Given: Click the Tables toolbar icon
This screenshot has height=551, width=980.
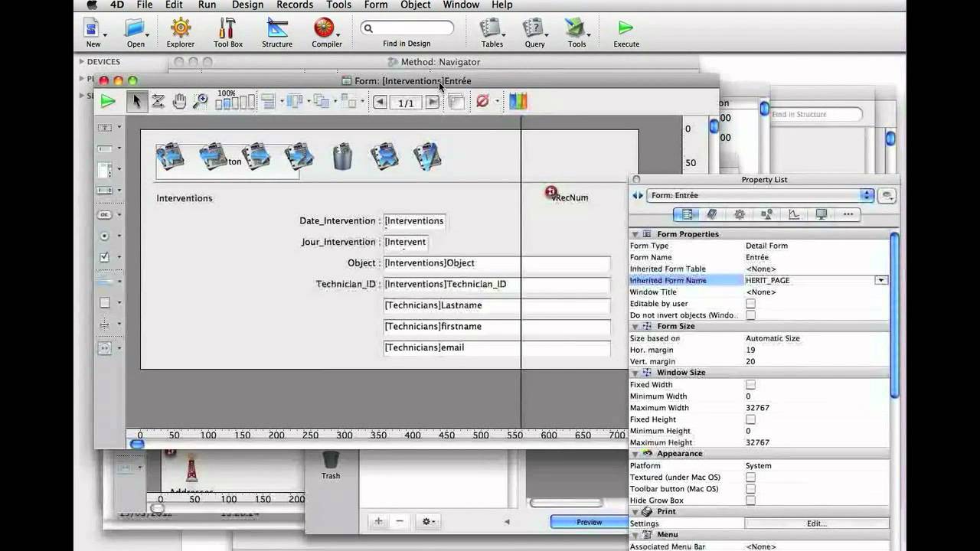Looking at the screenshot, I should point(489,29).
